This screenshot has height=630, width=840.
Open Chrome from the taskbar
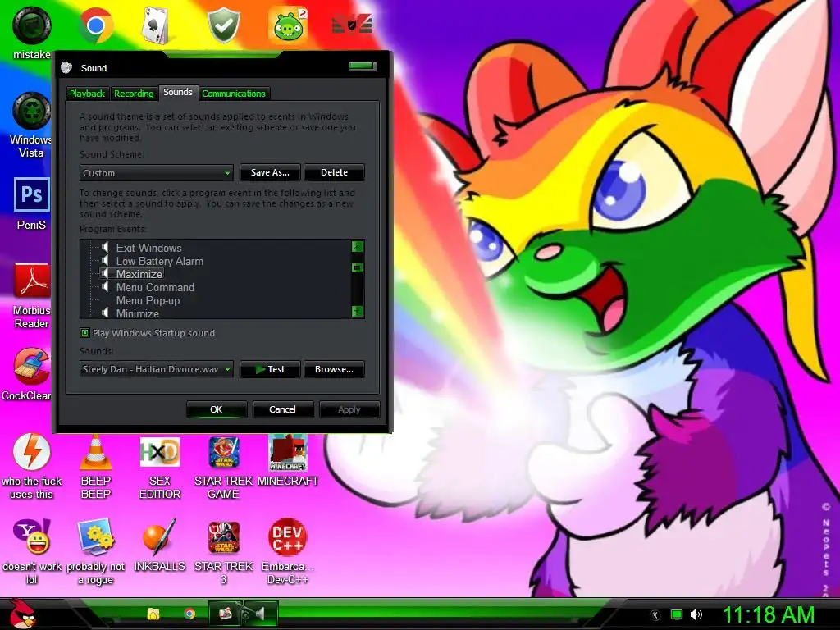click(189, 614)
